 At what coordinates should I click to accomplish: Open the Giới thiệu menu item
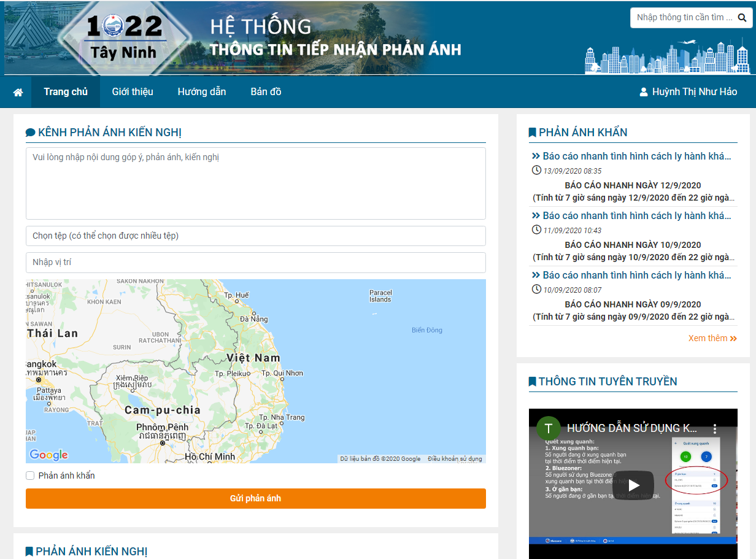(x=133, y=92)
